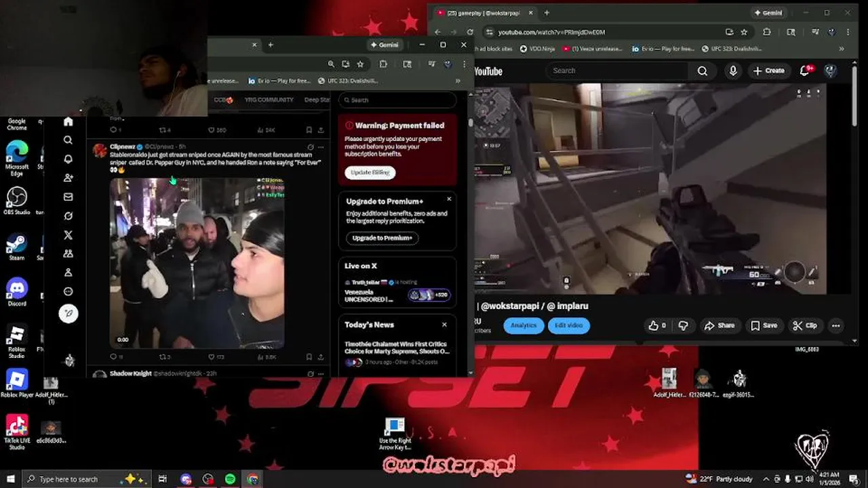Switch to the CCB tab in X
Viewport: 868px width, 488px height.
tap(224, 100)
